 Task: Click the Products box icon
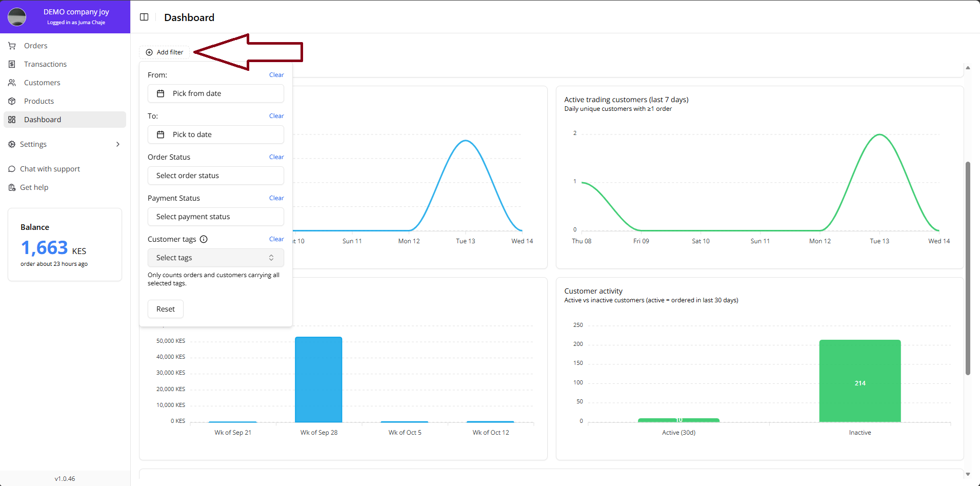click(x=12, y=101)
